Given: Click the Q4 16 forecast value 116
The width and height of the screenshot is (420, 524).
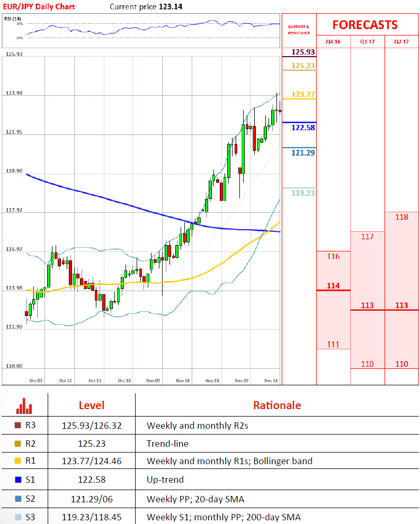Looking at the screenshot, I should click(x=333, y=256).
